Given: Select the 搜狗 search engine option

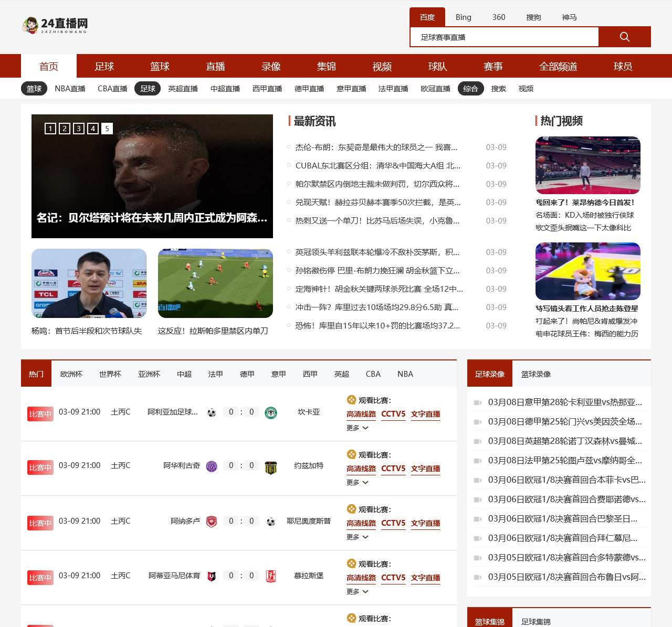Looking at the screenshot, I should 534,17.
